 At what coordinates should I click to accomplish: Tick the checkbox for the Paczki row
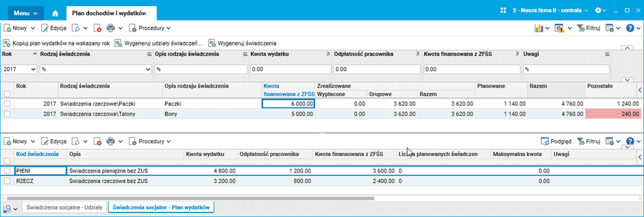click(x=7, y=103)
